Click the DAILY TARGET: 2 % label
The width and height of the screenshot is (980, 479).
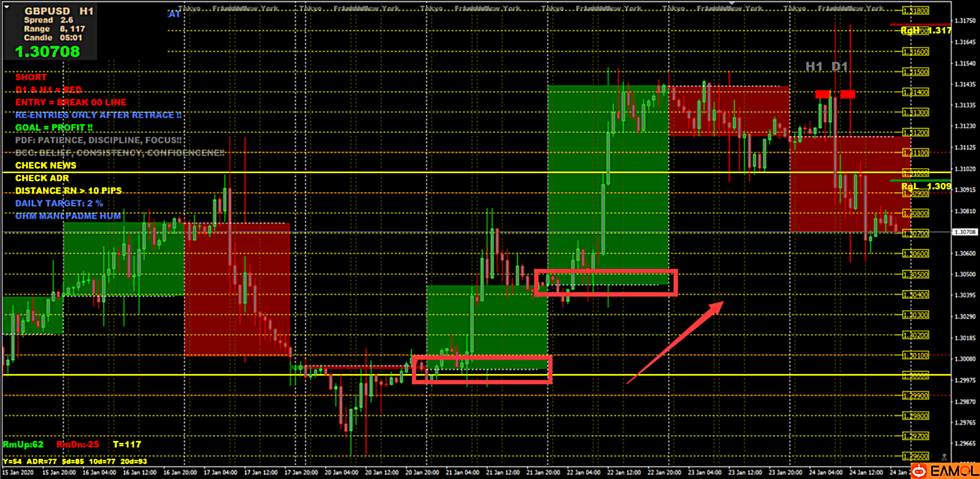pos(59,203)
